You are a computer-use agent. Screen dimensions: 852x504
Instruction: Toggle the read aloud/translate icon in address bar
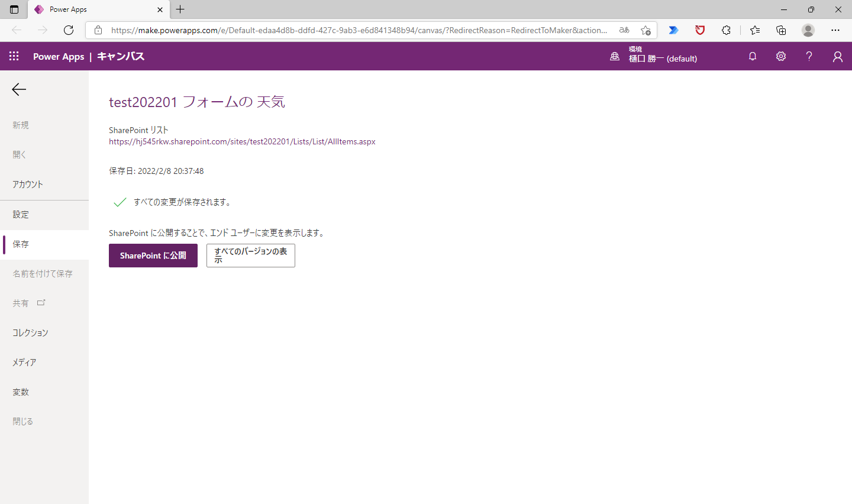pos(624,30)
